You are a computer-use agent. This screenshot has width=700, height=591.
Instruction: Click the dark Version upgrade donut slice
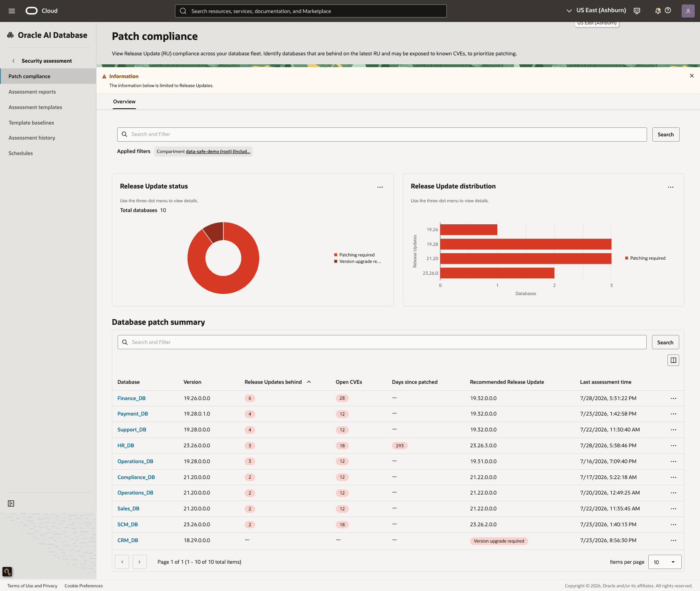click(214, 231)
